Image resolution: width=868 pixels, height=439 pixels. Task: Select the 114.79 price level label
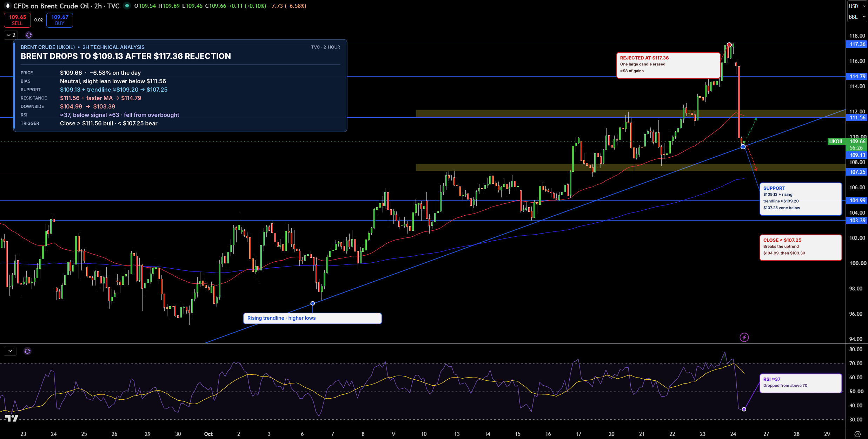(857, 77)
